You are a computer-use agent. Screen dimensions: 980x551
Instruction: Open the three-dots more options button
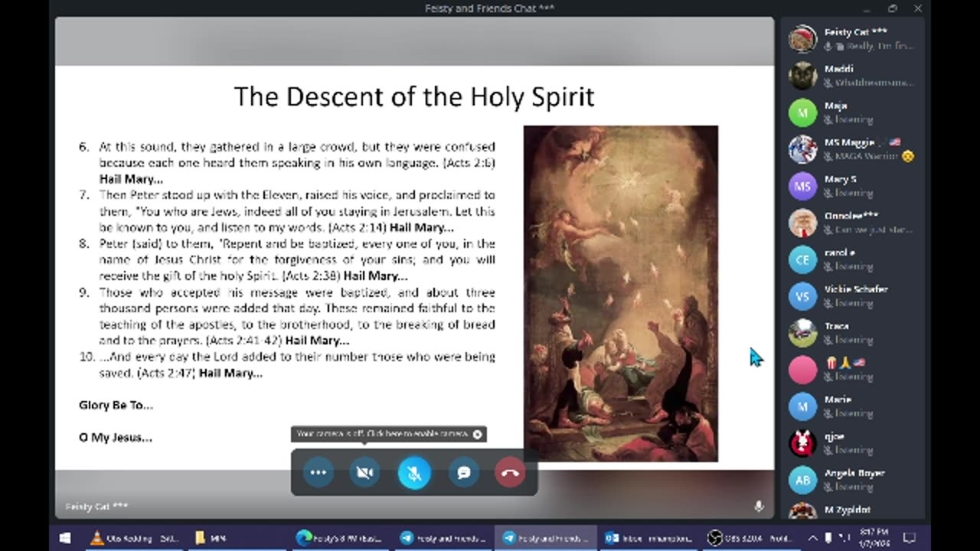click(x=318, y=473)
